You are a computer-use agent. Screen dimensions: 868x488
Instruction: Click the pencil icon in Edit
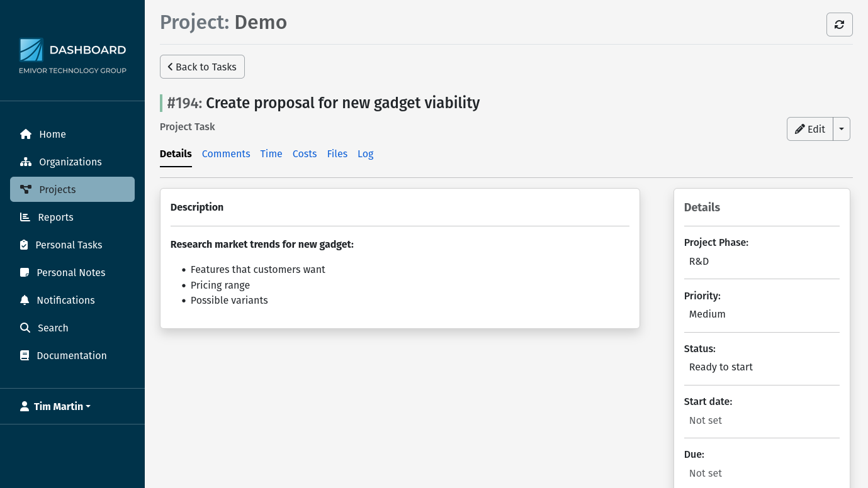coord(800,129)
